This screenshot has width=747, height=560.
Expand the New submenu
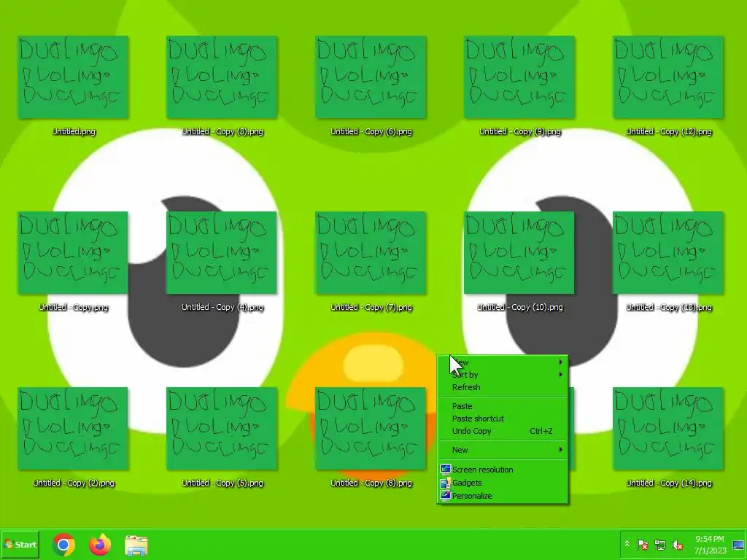503,450
